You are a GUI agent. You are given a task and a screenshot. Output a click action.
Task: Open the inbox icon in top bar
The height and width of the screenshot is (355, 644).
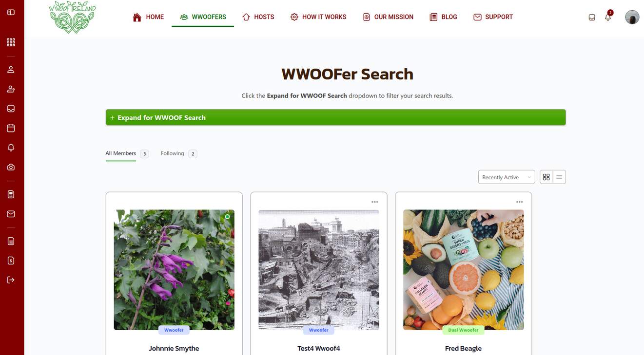click(x=592, y=17)
